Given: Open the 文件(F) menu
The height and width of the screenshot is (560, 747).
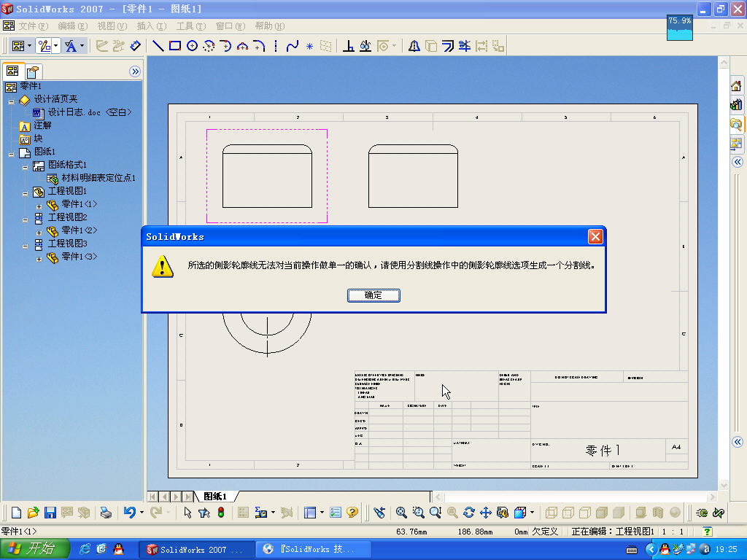Looking at the screenshot, I should click(33, 26).
